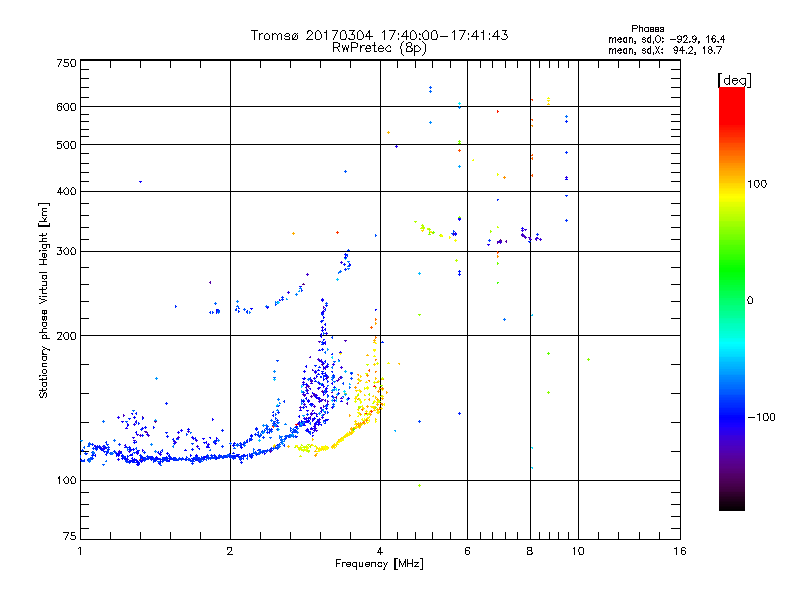Click the "16" frequency tick label
The height and width of the screenshot is (600, 800).
(x=680, y=551)
